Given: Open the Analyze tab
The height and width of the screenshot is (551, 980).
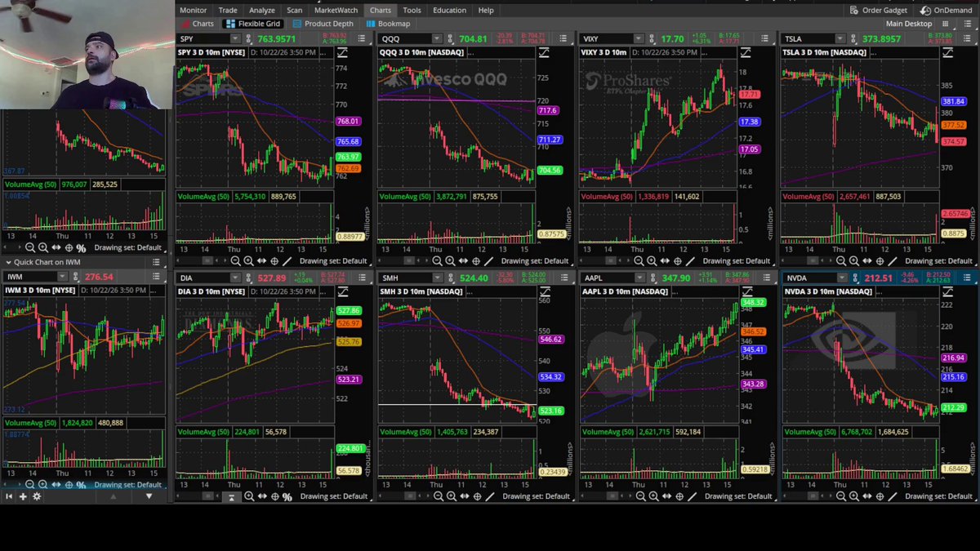Looking at the screenshot, I should click(x=262, y=11).
